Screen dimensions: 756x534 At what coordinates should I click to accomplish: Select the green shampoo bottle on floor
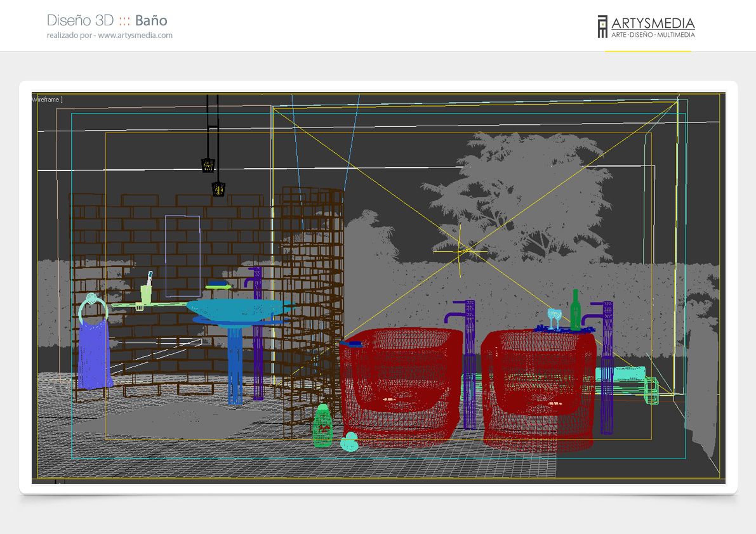click(323, 426)
